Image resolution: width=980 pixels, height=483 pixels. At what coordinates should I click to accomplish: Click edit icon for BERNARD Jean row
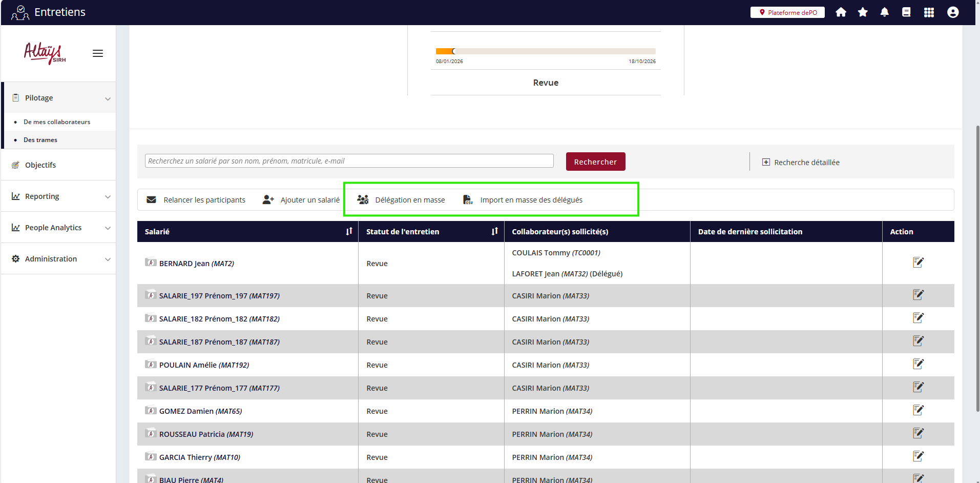pos(918,263)
